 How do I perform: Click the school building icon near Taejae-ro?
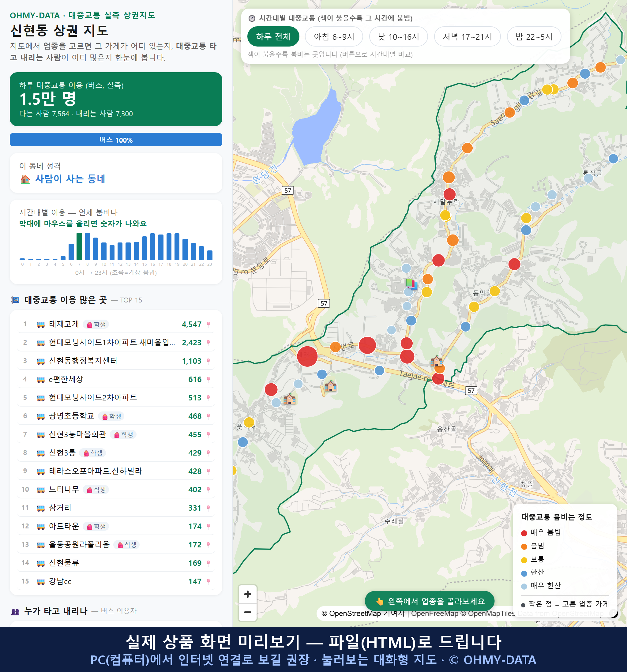coord(436,361)
